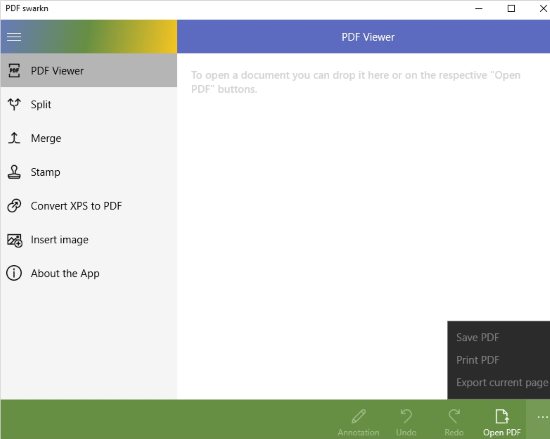The width and height of the screenshot is (550, 439).
Task: Click the Insert image picture icon
Action: pyautogui.click(x=15, y=240)
